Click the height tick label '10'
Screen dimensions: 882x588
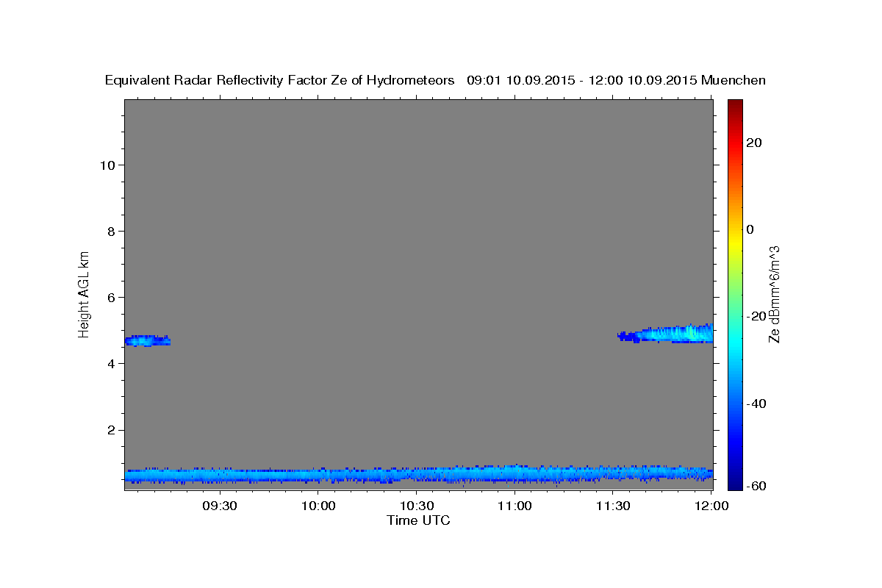(x=107, y=165)
